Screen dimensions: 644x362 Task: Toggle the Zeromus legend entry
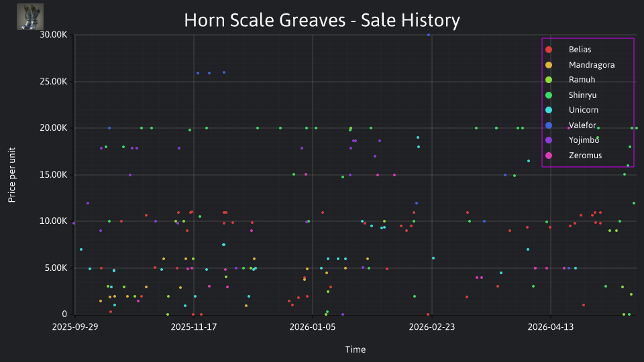[585, 156]
